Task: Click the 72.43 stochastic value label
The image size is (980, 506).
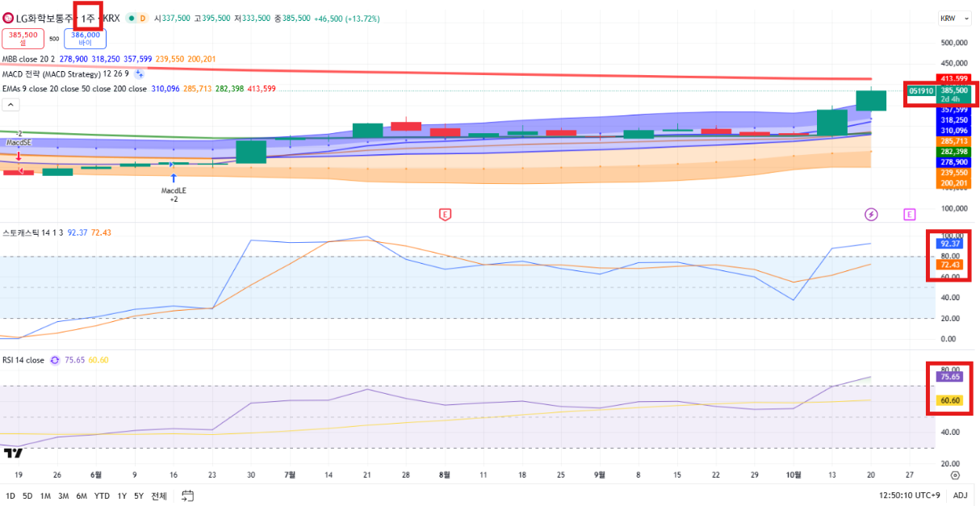Action: coord(948,265)
